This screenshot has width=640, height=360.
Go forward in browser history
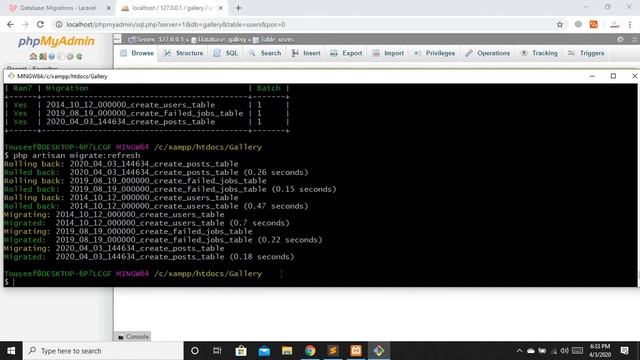click(x=25, y=24)
